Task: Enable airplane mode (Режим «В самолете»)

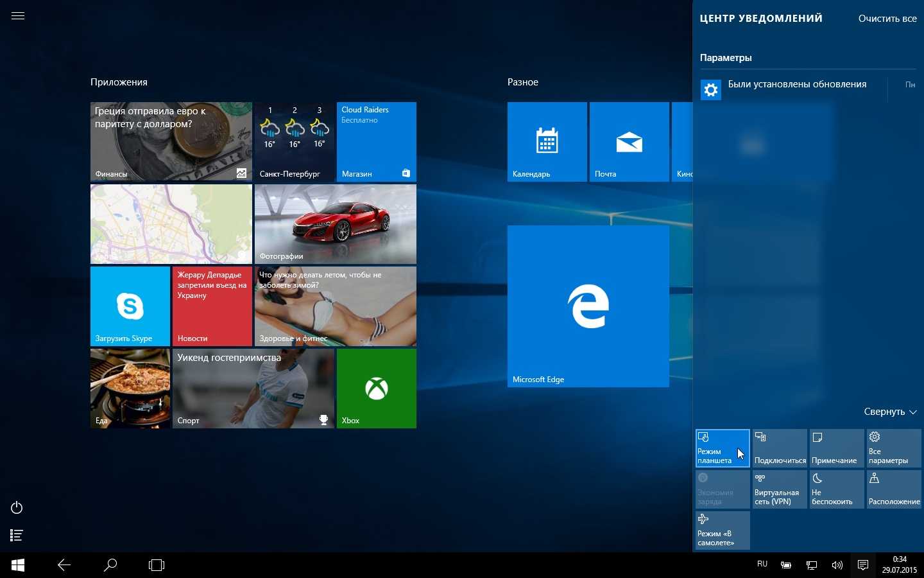Action: click(x=723, y=530)
